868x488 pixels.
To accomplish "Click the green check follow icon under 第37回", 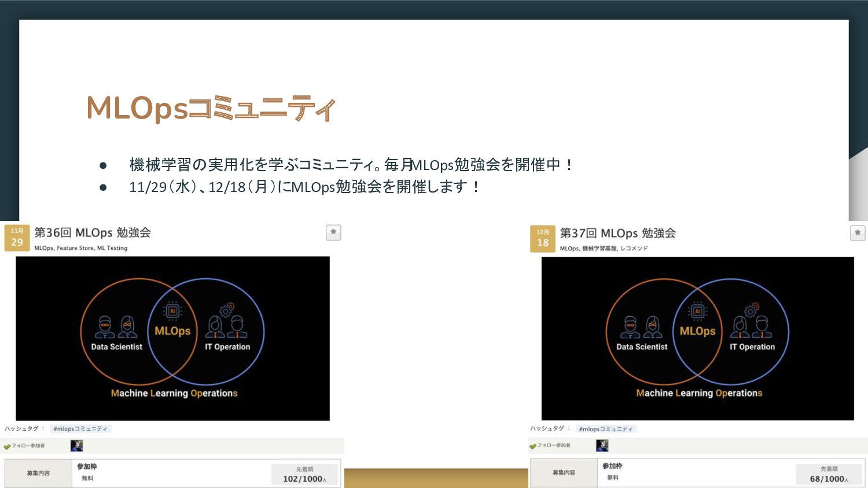I will [x=533, y=446].
